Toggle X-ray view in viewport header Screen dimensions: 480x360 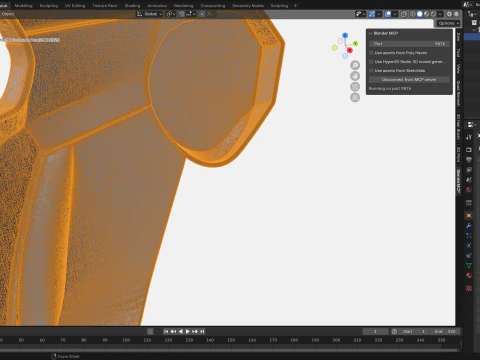(404, 14)
